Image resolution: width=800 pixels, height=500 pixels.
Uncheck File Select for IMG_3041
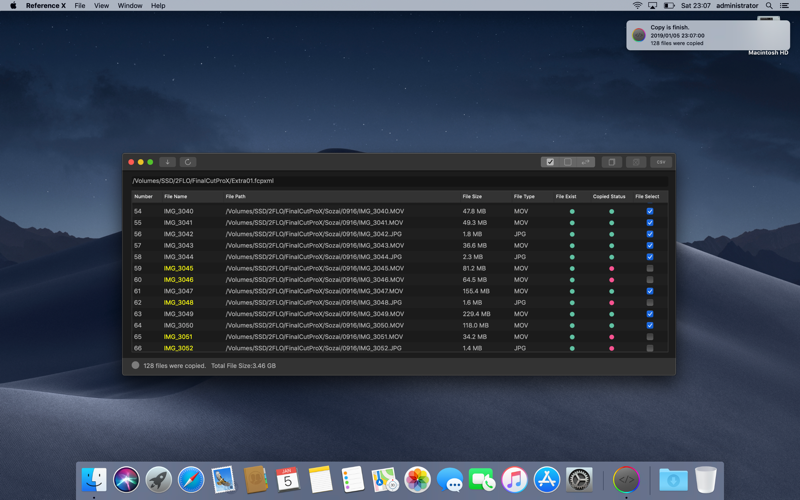(649, 222)
